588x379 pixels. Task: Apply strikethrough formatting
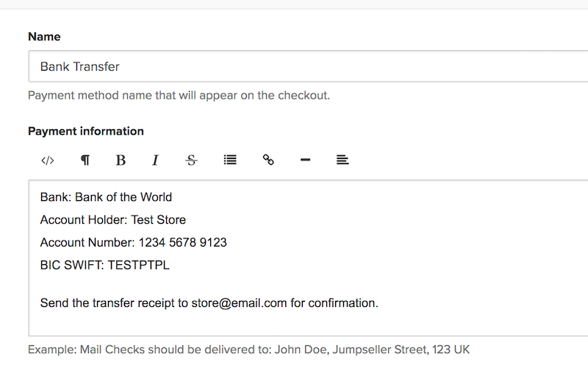coord(191,160)
